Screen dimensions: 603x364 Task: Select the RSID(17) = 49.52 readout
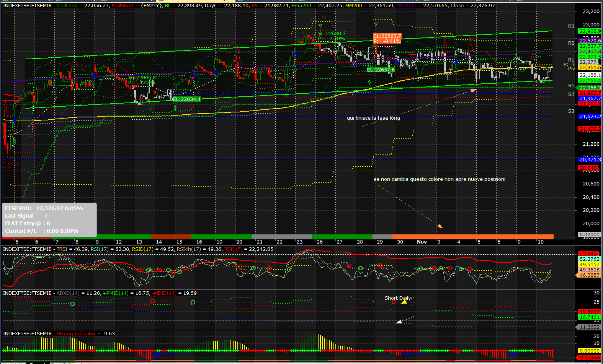(x=152, y=249)
